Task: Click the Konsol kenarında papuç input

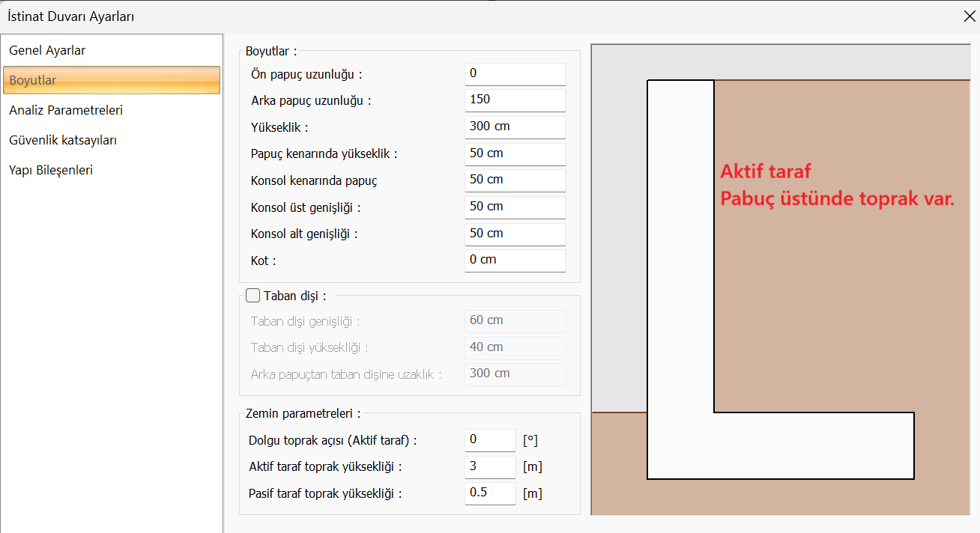Action: pos(515,180)
